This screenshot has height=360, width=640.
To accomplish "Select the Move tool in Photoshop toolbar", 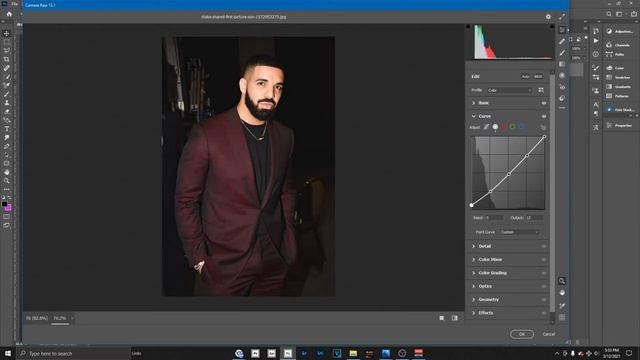I will tap(7, 33).
